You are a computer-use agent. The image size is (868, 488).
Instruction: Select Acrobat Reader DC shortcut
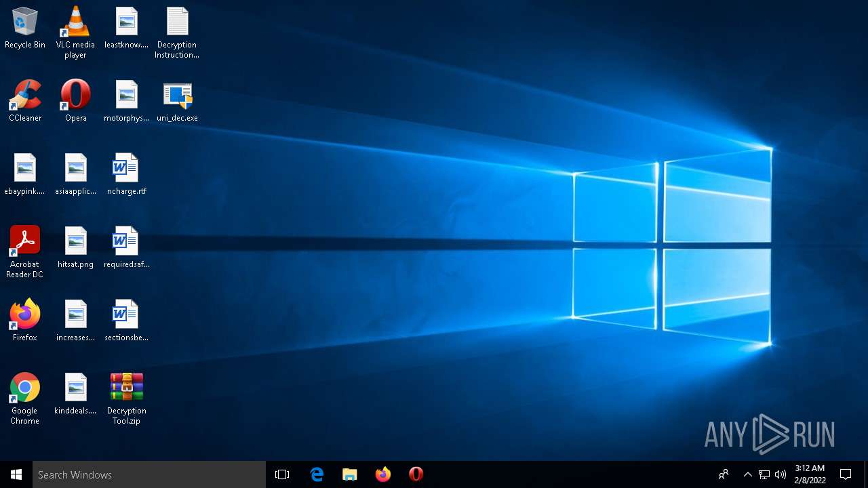(25, 252)
